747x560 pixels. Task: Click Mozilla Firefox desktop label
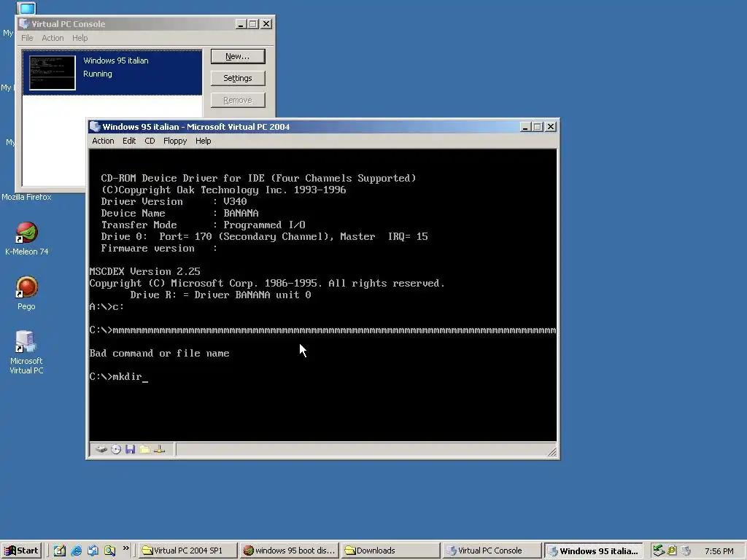pyautogui.click(x=26, y=197)
